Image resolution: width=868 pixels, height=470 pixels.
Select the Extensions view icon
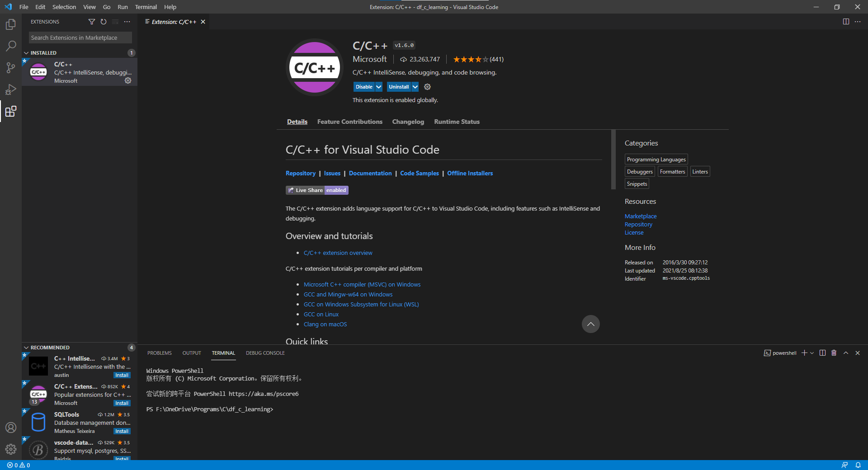coord(11,111)
